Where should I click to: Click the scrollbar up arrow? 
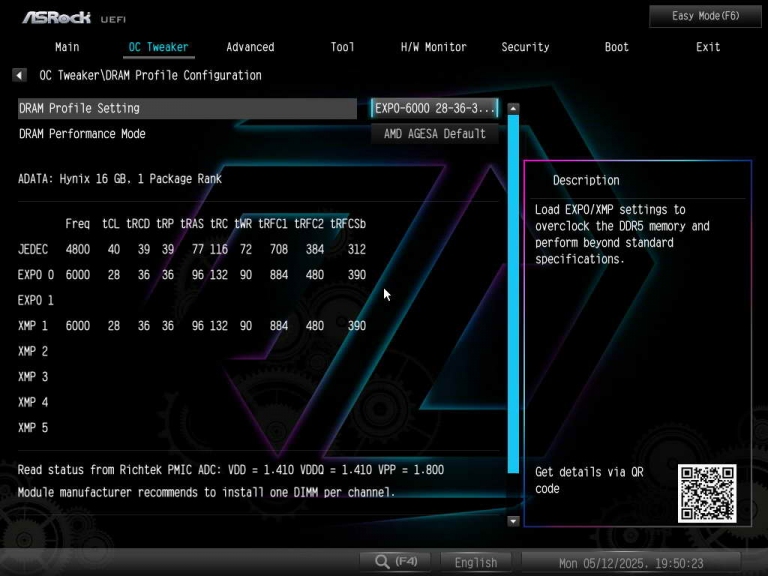coord(513,108)
